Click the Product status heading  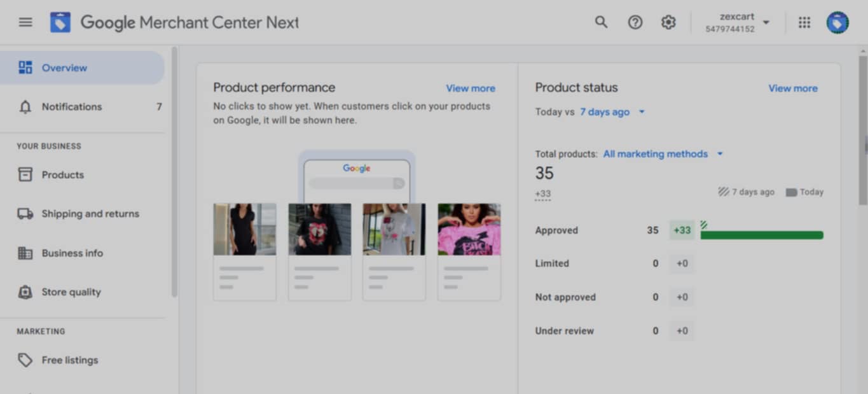pyautogui.click(x=576, y=88)
